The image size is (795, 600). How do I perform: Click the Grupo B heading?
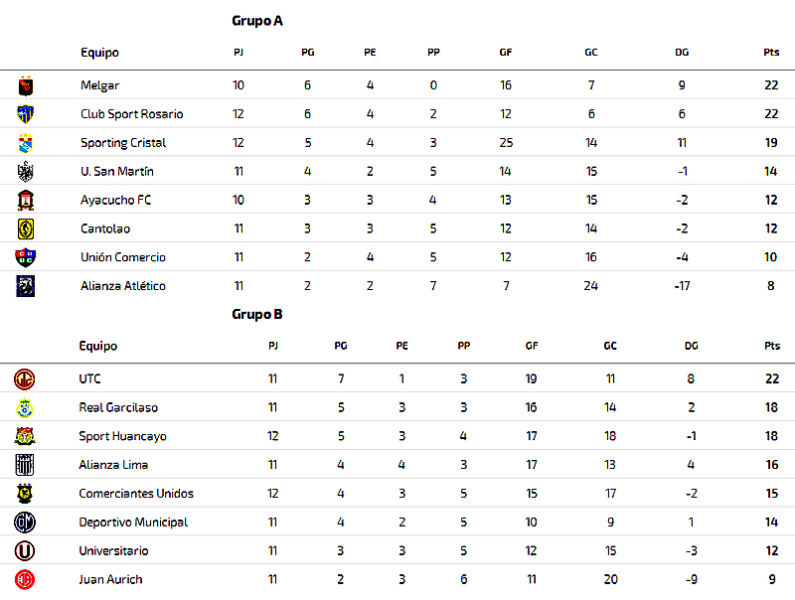[x=257, y=314]
